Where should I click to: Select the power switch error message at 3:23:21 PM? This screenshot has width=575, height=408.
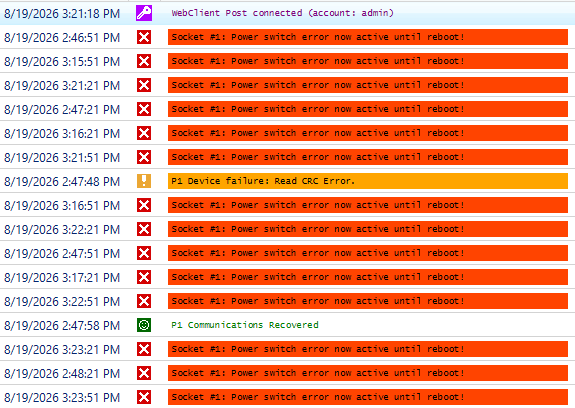tap(368, 349)
